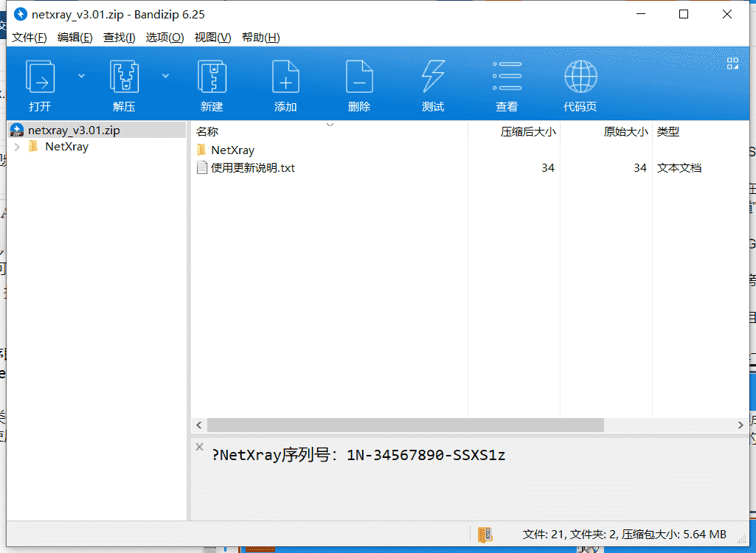756x553 pixels.
Task: Click the Test (测试) lightning icon
Action: coord(433,77)
